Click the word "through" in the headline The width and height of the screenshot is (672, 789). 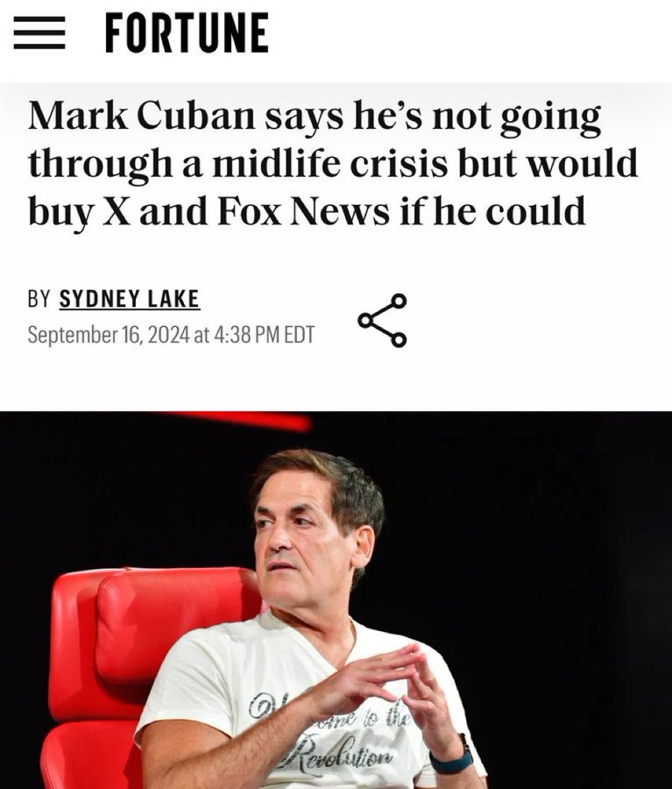point(101,165)
